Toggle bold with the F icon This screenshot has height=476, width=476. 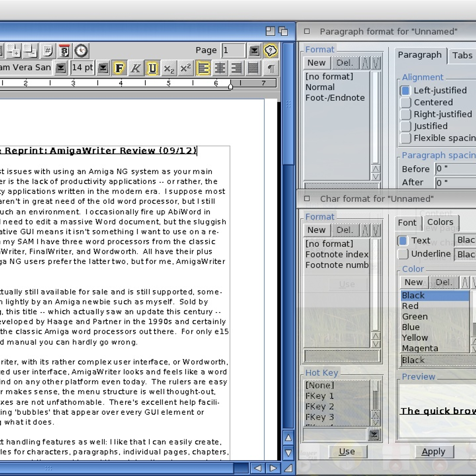point(119,68)
